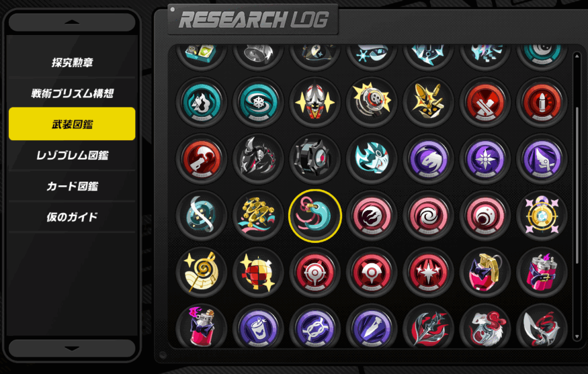Select the highlighted 武装図鑑 tab
588x374 pixels.
point(72,124)
